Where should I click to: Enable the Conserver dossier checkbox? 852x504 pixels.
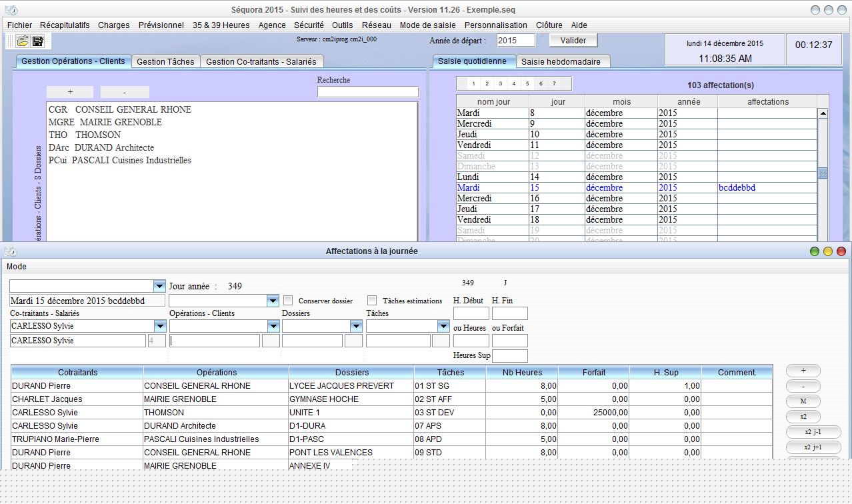point(289,301)
